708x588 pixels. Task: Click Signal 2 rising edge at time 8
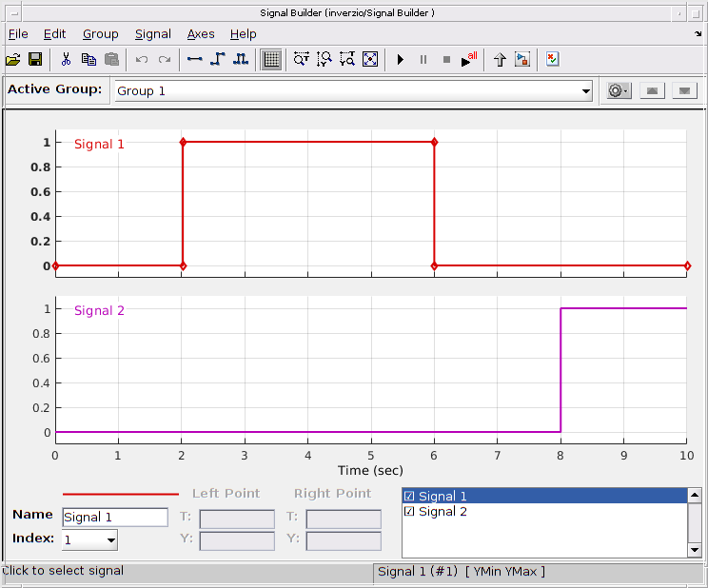coord(560,370)
